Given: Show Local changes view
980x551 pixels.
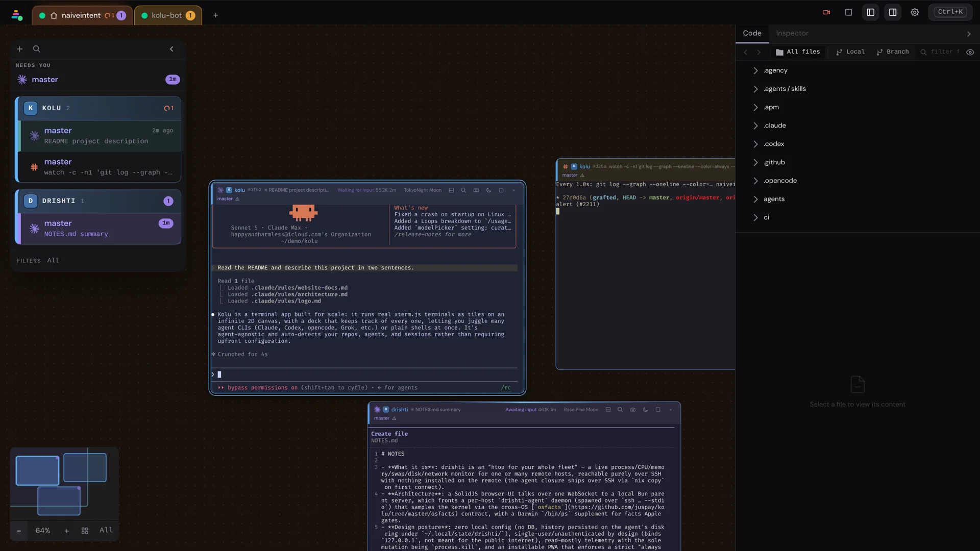Looking at the screenshot, I should 850,52.
